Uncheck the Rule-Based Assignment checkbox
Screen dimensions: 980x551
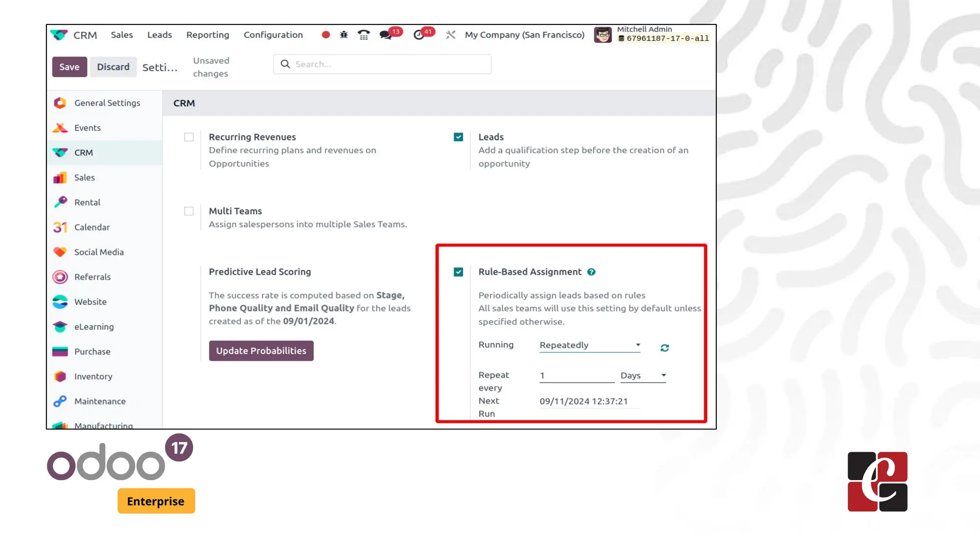pyautogui.click(x=458, y=272)
